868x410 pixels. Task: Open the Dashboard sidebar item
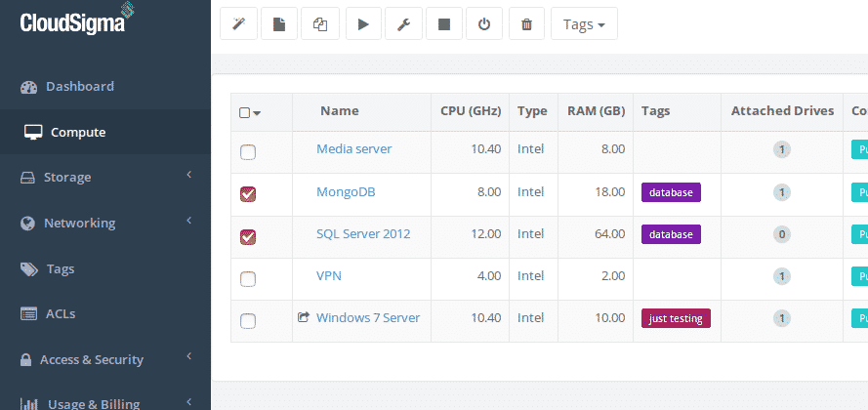coord(105,86)
